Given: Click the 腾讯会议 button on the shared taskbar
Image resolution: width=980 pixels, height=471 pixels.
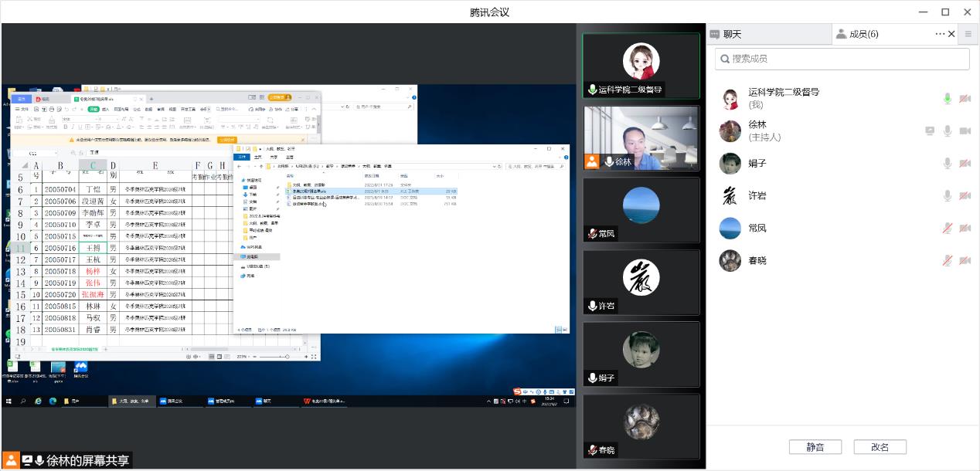Looking at the screenshot, I should [179, 401].
